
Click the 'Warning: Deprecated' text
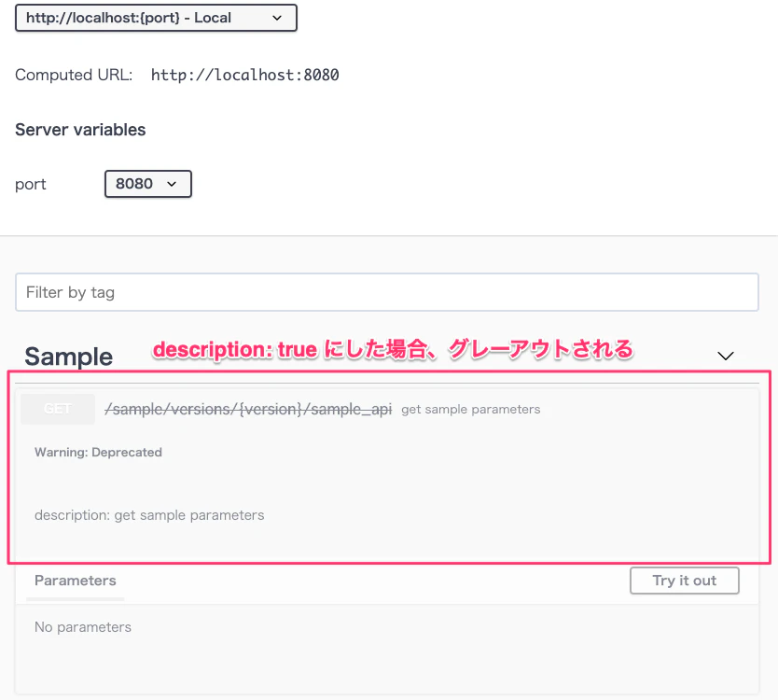tap(98, 453)
